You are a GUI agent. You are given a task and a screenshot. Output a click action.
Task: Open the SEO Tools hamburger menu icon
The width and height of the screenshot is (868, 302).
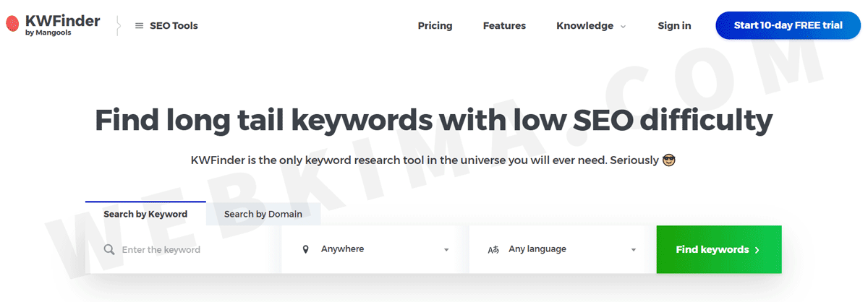pos(140,26)
